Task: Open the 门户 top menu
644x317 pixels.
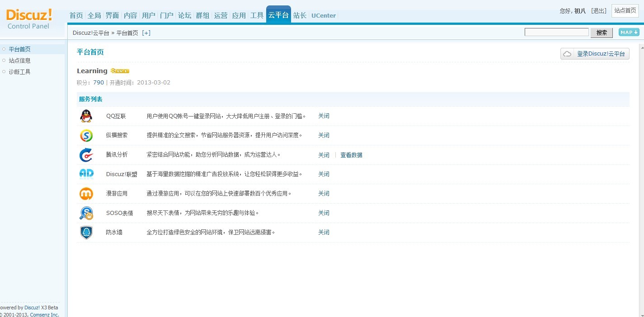Action: click(x=167, y=15)
